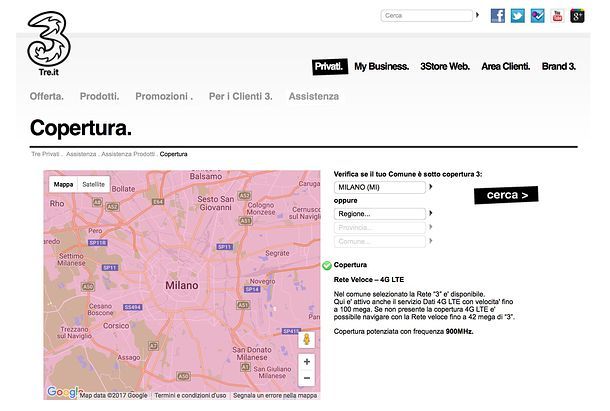Expand the Comune dropdown
Screen dimensions: 610x411
tap(380, 241)
